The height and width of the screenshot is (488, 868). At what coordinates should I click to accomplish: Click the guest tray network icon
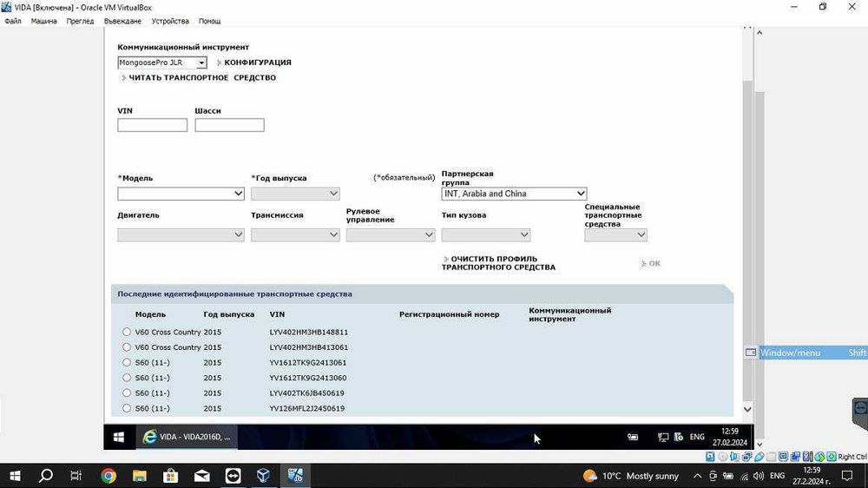(x=663, y=437)
